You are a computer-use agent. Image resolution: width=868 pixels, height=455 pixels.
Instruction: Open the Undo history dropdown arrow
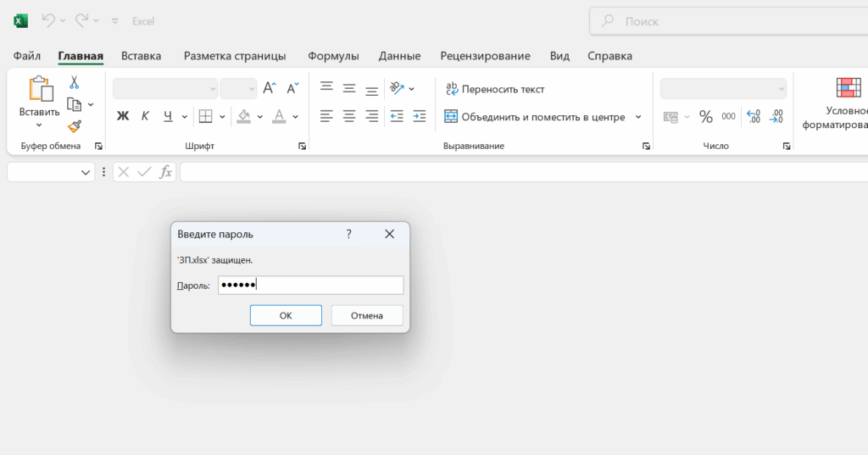[x=63, y=21]
